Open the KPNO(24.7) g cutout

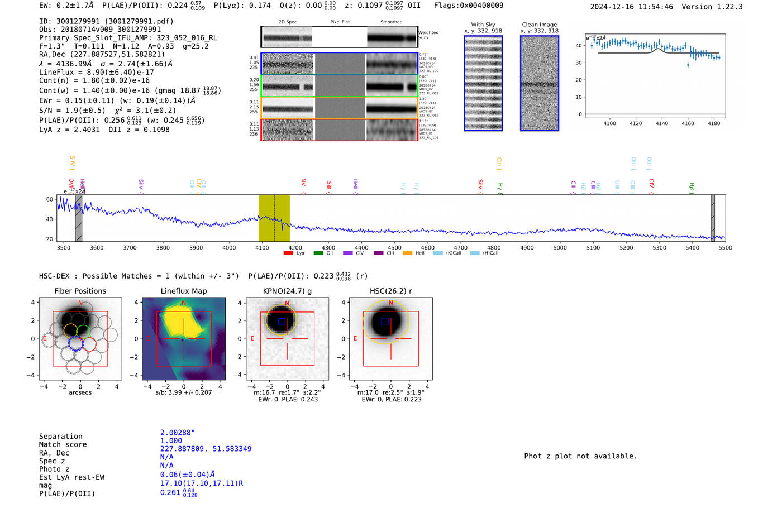coord(287,338)
